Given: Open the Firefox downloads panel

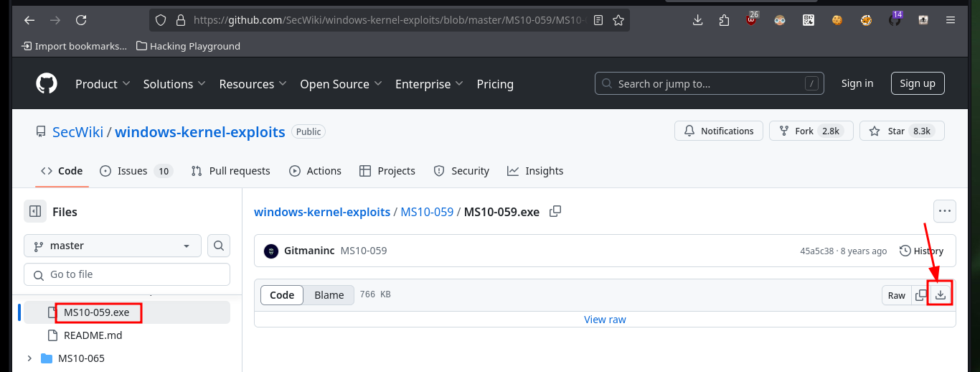Looking at the screenshot, I should [697, 20].
